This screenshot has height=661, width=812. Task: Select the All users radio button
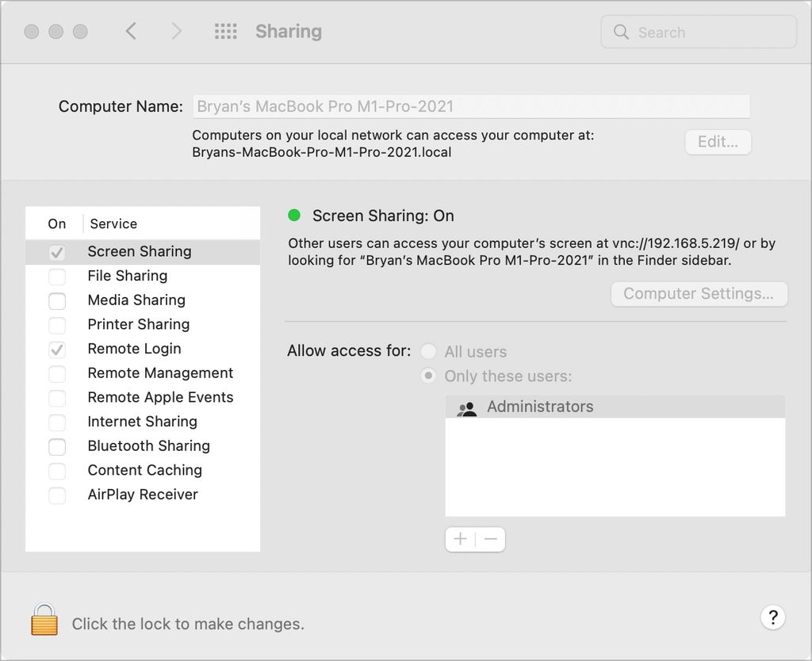(x=428, y=351)
